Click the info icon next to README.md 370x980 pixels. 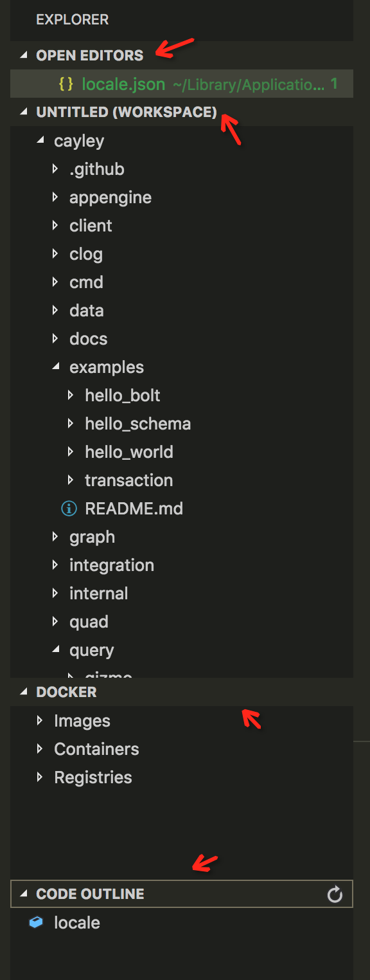point(69,508)
